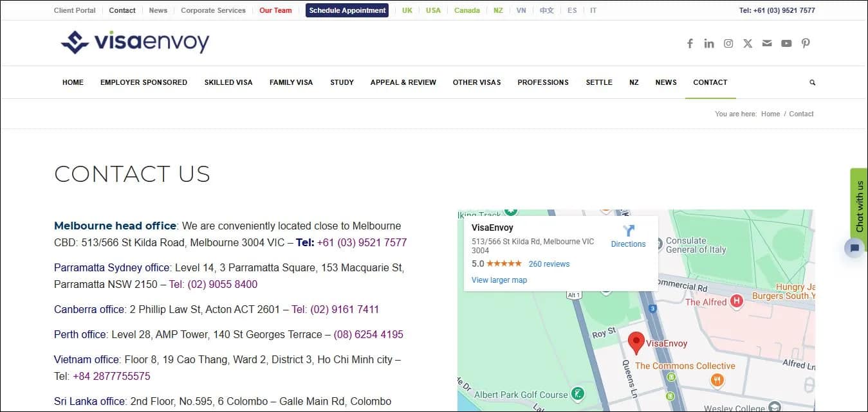Viewport: 868px width, 412px height.
Task: Open the NEWS item in the main navigation
Action: [x=666, y=82]
